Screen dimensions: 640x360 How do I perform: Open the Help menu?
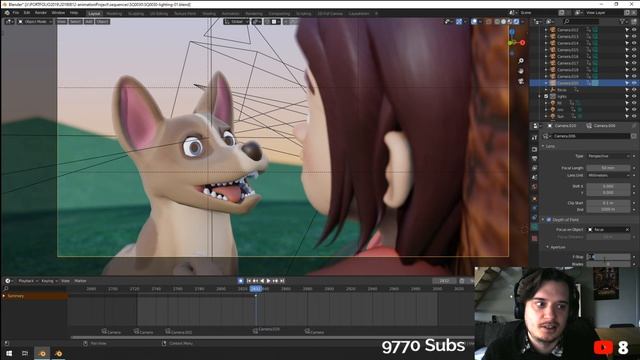click(x=74, y=13)
